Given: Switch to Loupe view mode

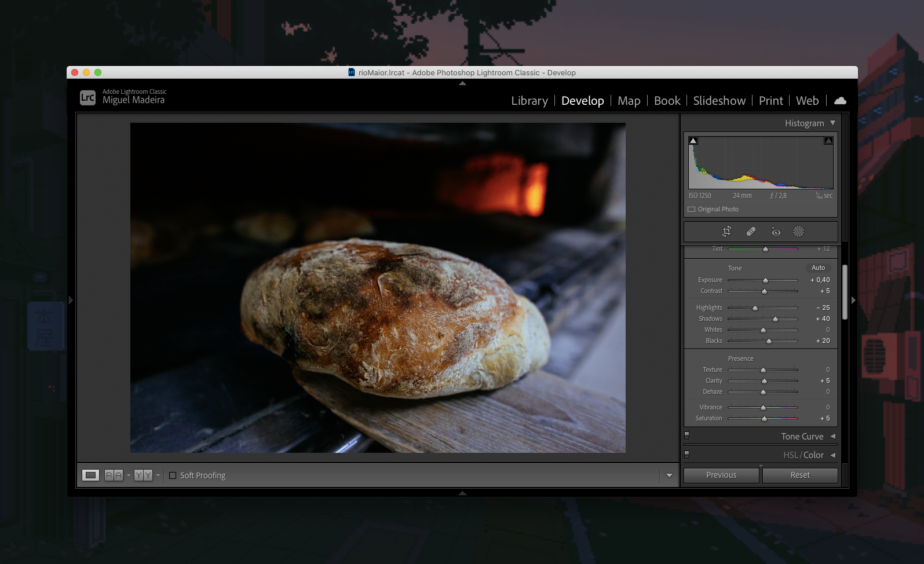Looking at the screenshot, I should coord(91,475).
